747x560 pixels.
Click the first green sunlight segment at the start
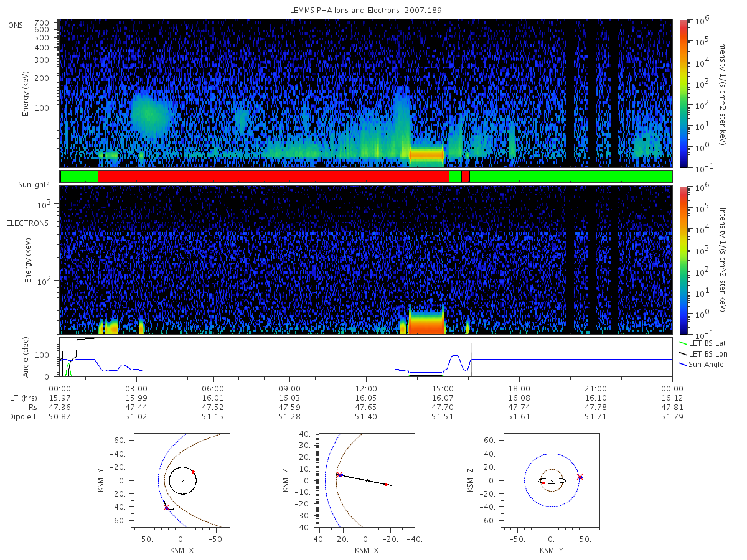click(x=79, y=177)
